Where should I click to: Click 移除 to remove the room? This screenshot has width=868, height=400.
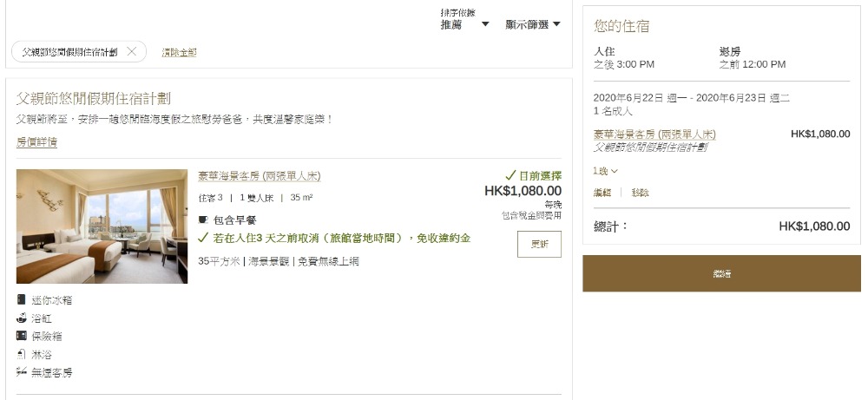(x=641, y=193)
